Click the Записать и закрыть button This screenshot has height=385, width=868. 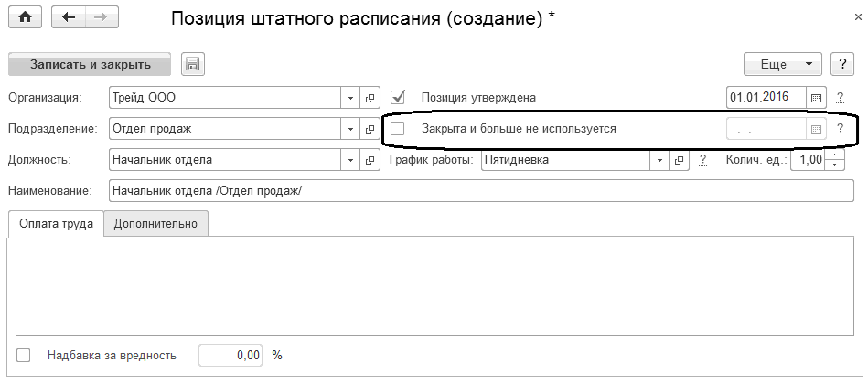pyautogui.click(x=89, y=64)
